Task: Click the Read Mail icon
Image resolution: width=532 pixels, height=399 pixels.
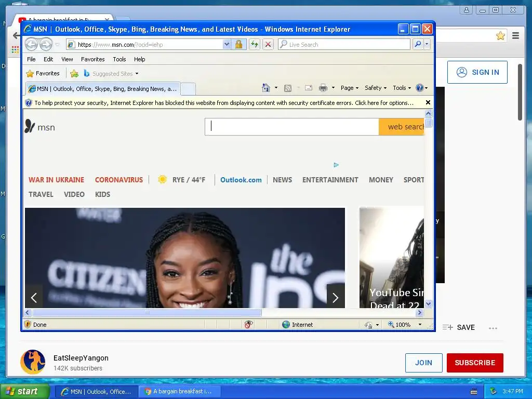Action: [x=309, y=88]
